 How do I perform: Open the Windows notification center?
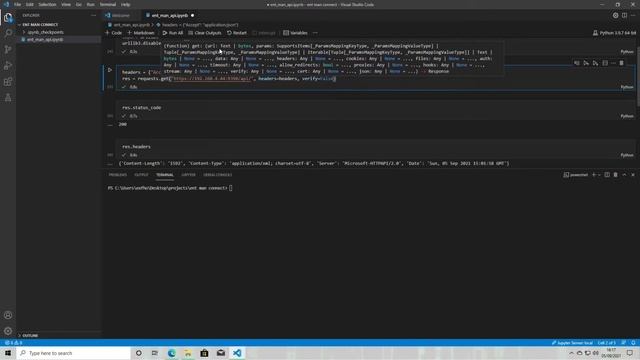(x=630, y=353)
